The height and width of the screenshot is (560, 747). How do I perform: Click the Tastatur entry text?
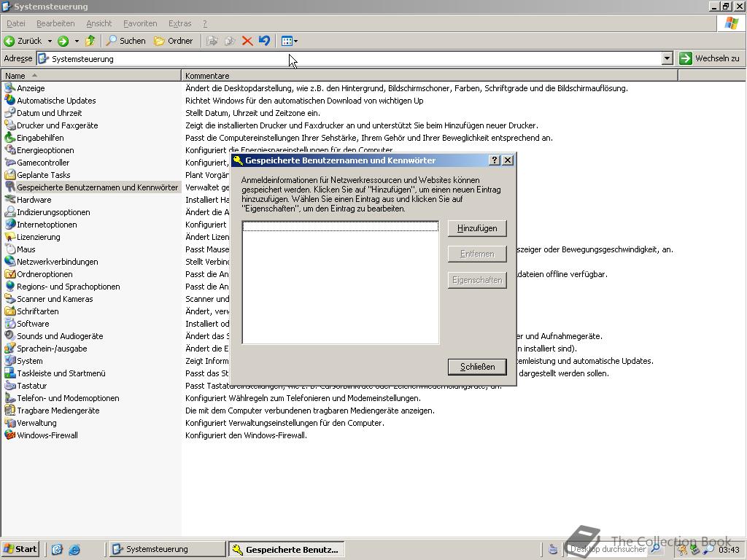click(x=32, y=386)
